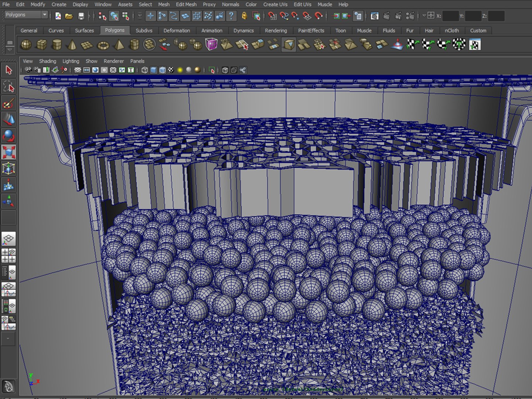
Task: Open the input mode arrow before the X field
Action: click(424, 16)
